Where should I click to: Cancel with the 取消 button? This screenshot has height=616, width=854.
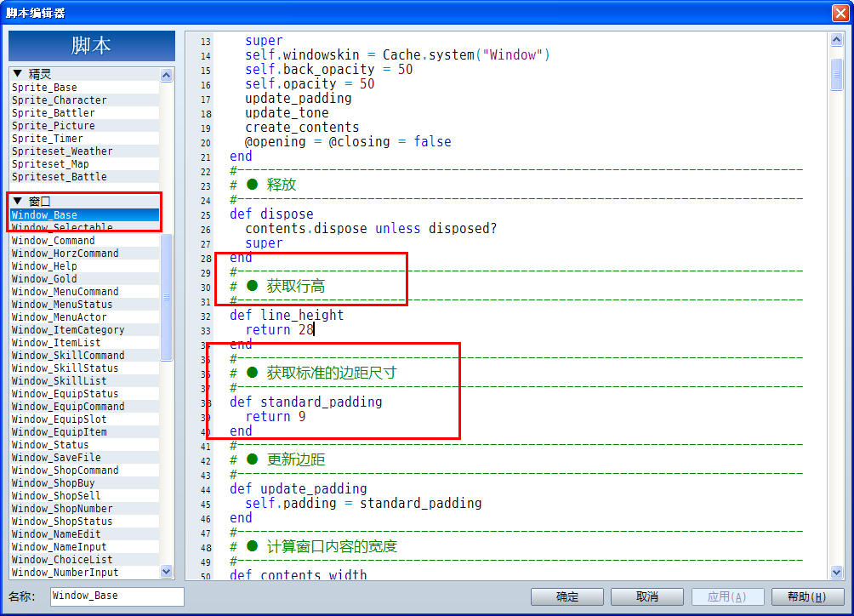pos(647,597)
